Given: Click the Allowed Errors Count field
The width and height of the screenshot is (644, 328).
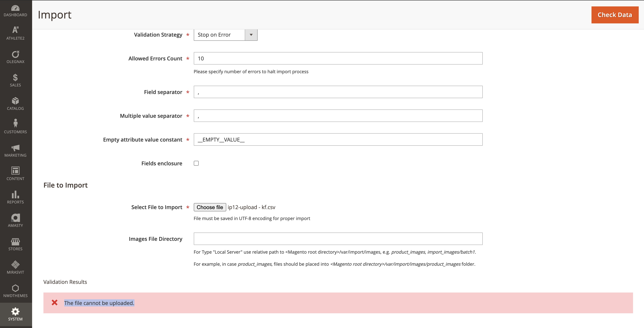Looking at the screenshot, I should 338,59.
